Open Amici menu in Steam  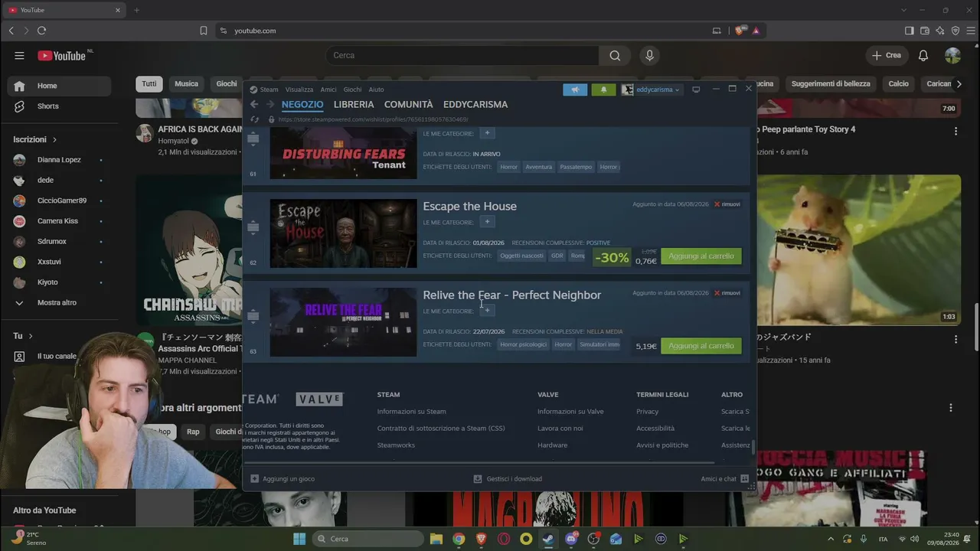[x=328, y=90]
